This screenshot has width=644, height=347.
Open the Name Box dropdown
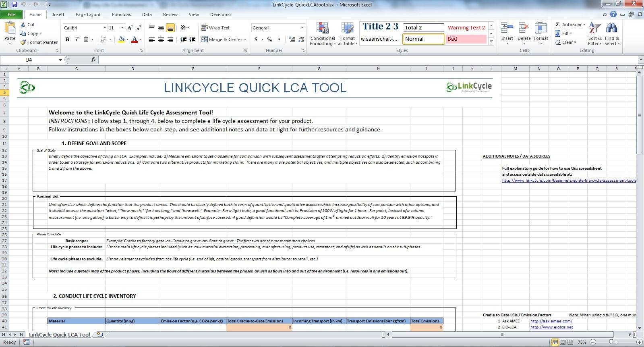tap(60, 60)
